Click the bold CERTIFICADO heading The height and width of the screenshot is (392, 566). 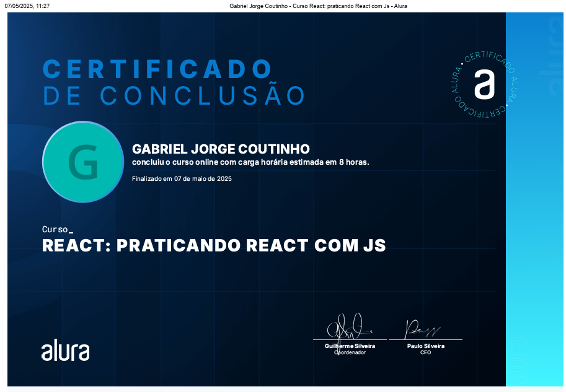[x=157, y=68]
